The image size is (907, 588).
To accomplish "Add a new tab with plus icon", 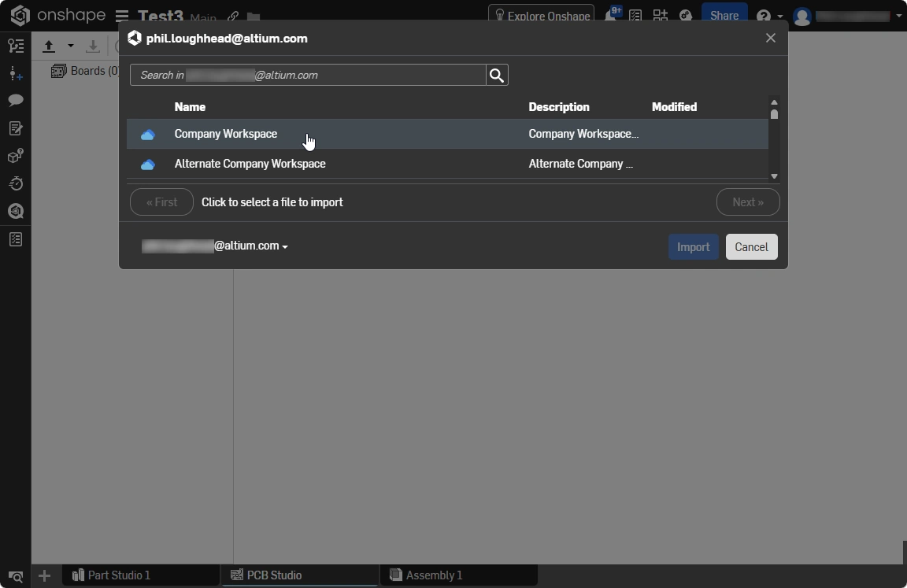I will (44, 575).
